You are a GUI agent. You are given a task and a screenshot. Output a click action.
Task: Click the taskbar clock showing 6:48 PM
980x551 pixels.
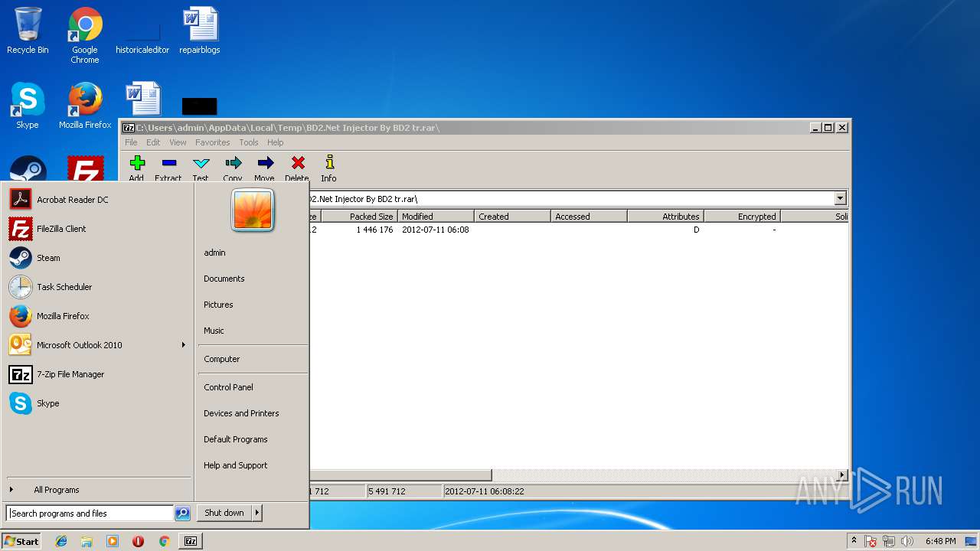point(940,541)
